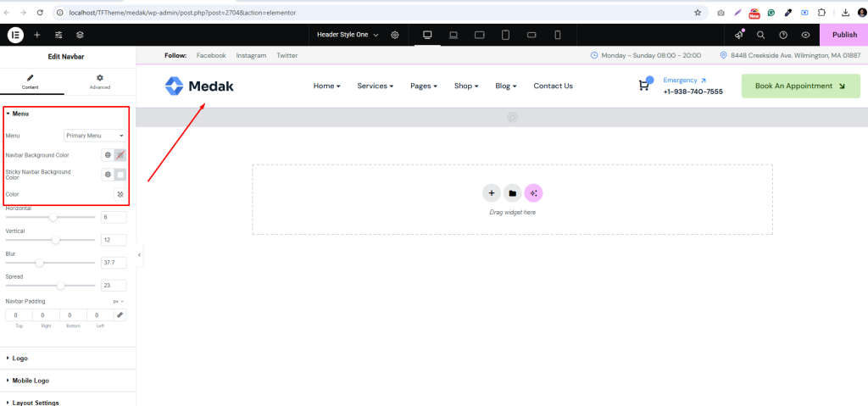Open the Elementor logo menu

[15, 35]
